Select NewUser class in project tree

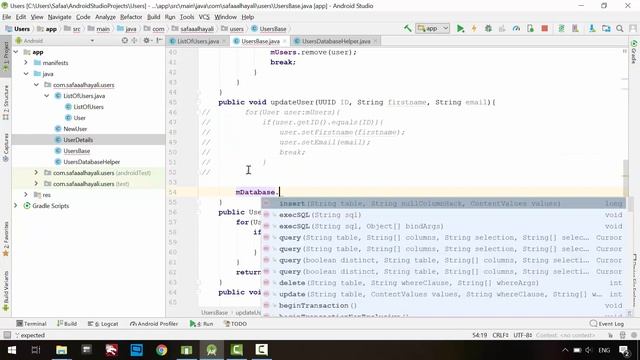click(x=75, y=129)
